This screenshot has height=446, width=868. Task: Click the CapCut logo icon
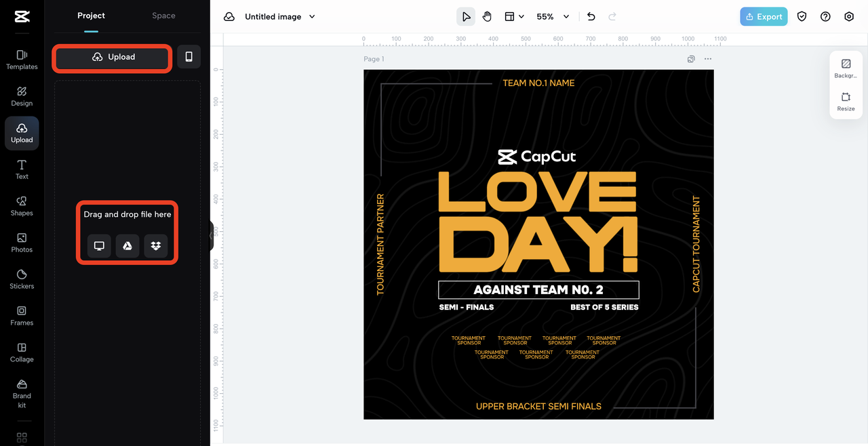pyautogui.click(x=22, y=16)
